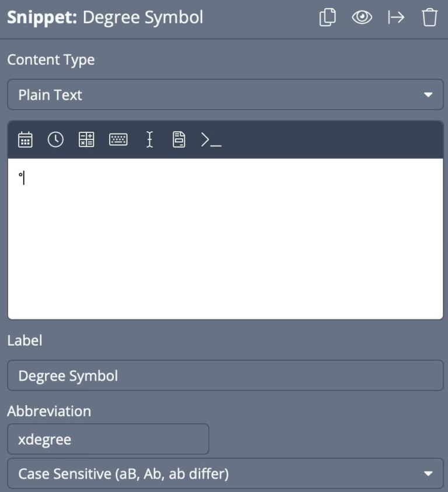Screen dimensions: 448x492
Task: Move the snippet using the export arrow
Action: coord(396,17)
